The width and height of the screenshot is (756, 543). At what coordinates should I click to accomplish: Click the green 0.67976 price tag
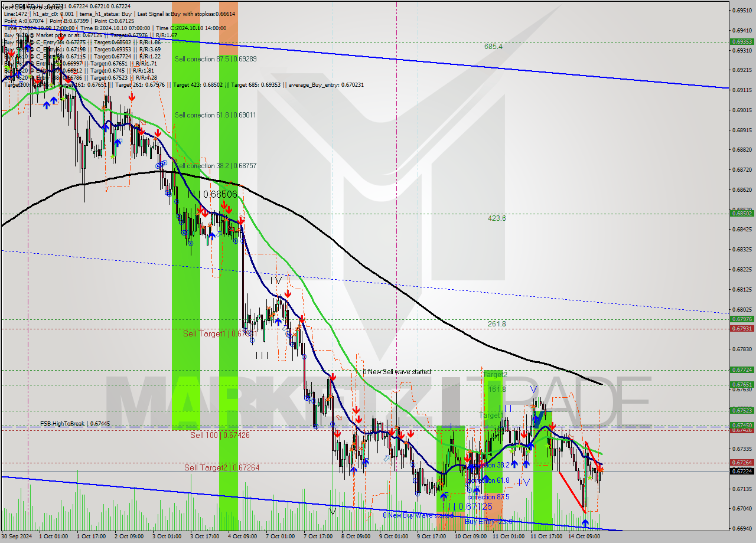pyautogui.click(x=742, y=319)
